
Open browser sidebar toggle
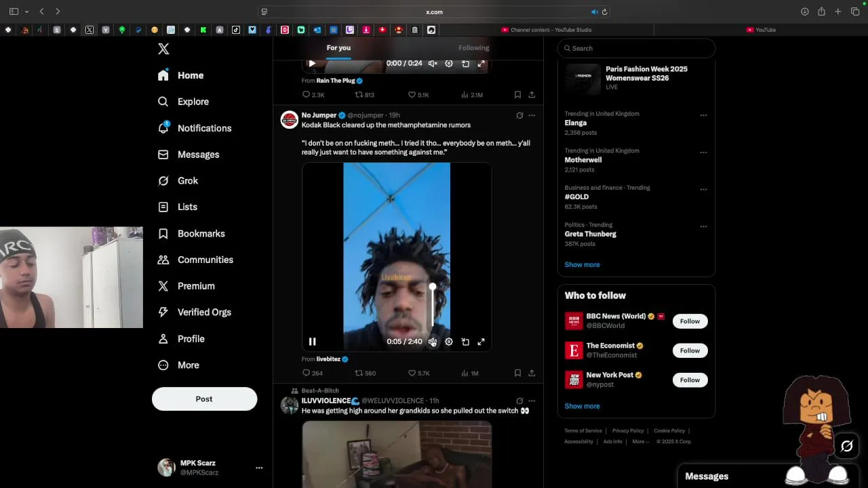click(14, 12)
